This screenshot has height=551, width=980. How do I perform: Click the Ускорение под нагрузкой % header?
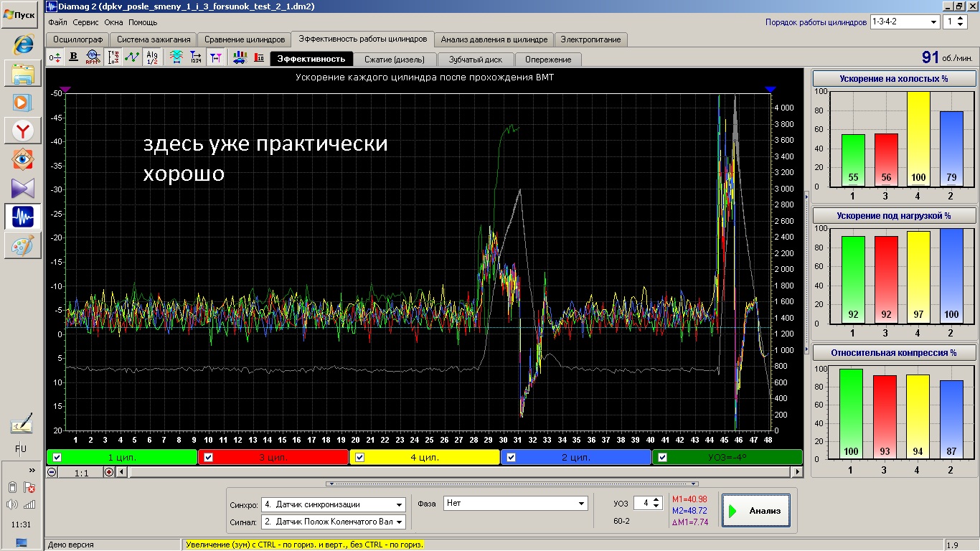pos(893,215)
